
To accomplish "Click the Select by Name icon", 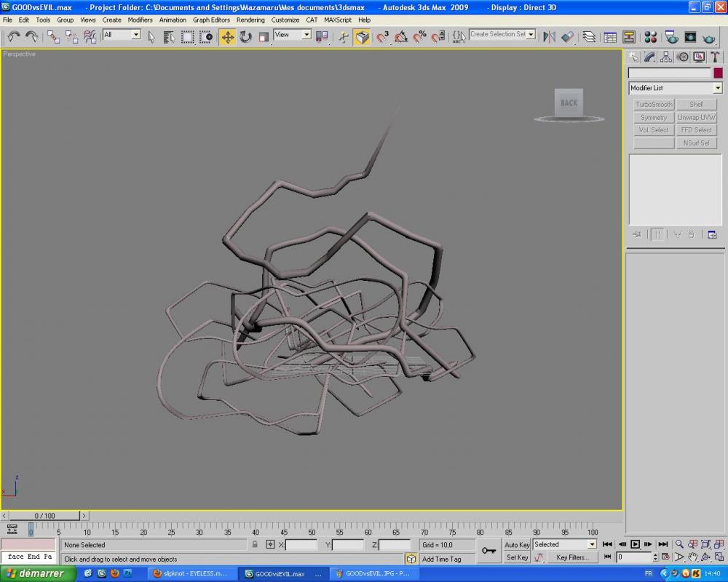I will tap(169, 36).
